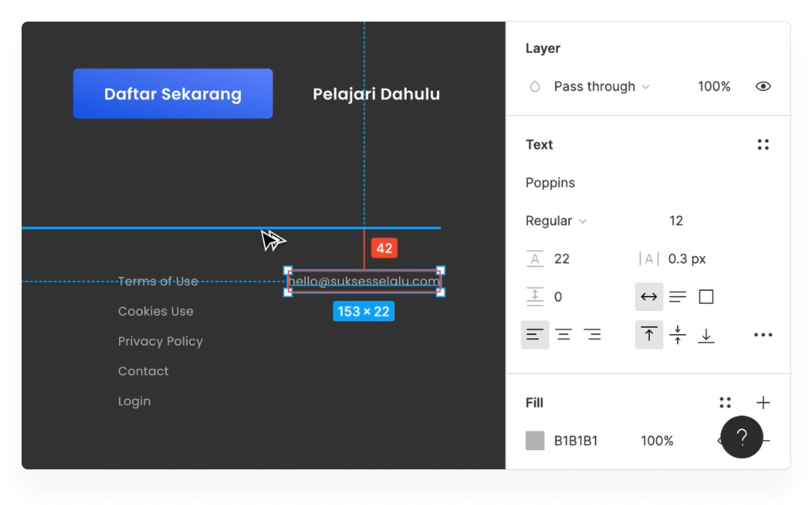Align text right

(x=592, y=335)
